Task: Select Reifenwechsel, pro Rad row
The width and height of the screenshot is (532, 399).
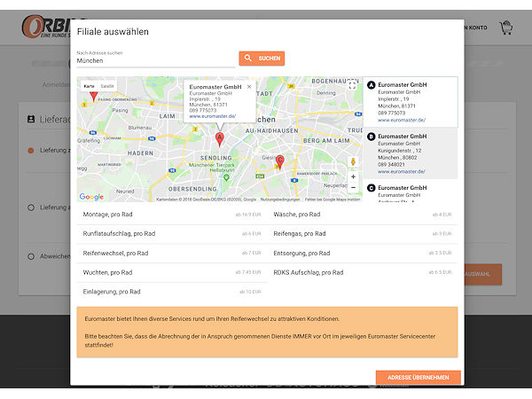Action: point(172,253)
